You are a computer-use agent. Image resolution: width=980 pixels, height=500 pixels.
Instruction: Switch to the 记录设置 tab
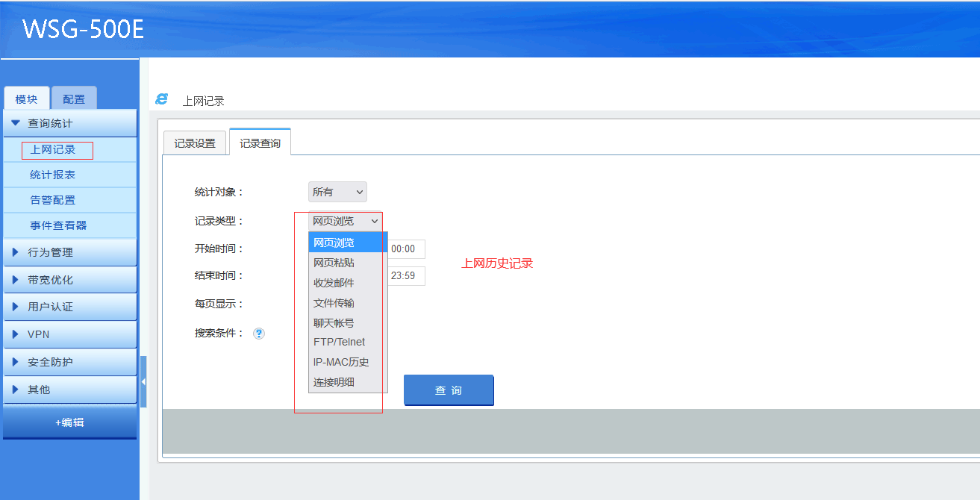tap(195, 143)
